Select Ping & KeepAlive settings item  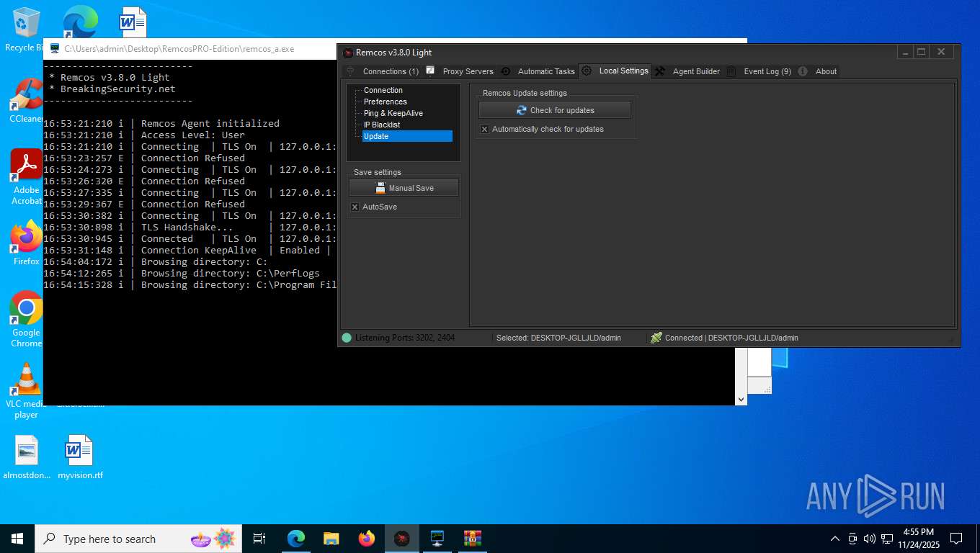[x=393, y=113]
